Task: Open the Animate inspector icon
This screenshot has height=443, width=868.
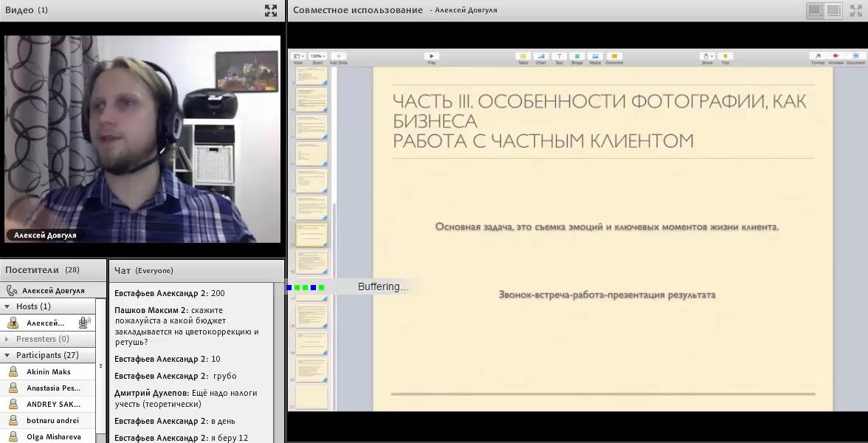Action: [x=836, y=56]
